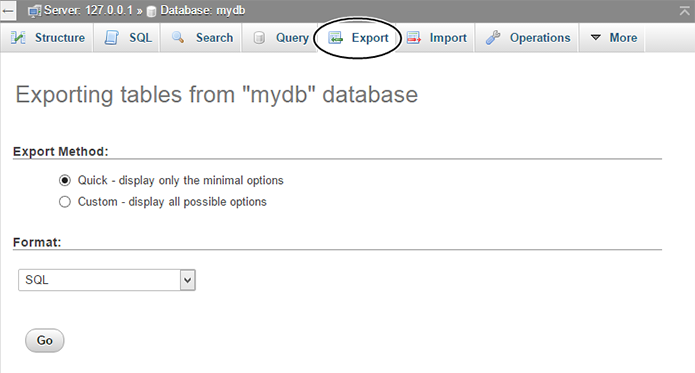The image size is (695, 373).
Task: Select Quick export method radio button
Action: click(65, 180)
